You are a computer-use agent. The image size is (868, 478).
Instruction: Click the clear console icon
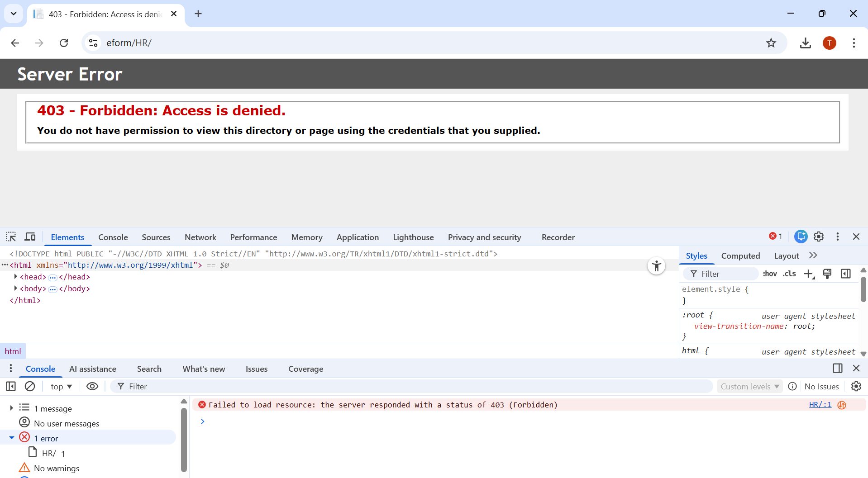click(30, 386)
